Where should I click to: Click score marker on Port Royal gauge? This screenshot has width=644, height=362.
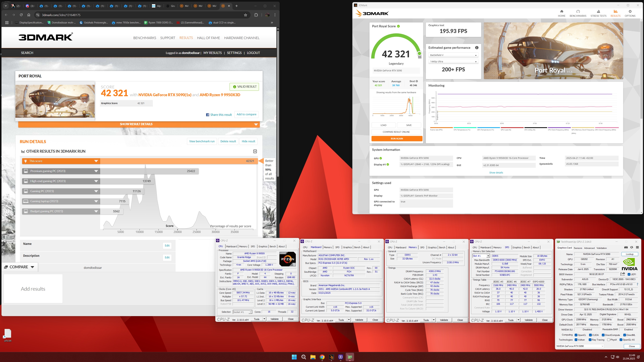(419, 53)
